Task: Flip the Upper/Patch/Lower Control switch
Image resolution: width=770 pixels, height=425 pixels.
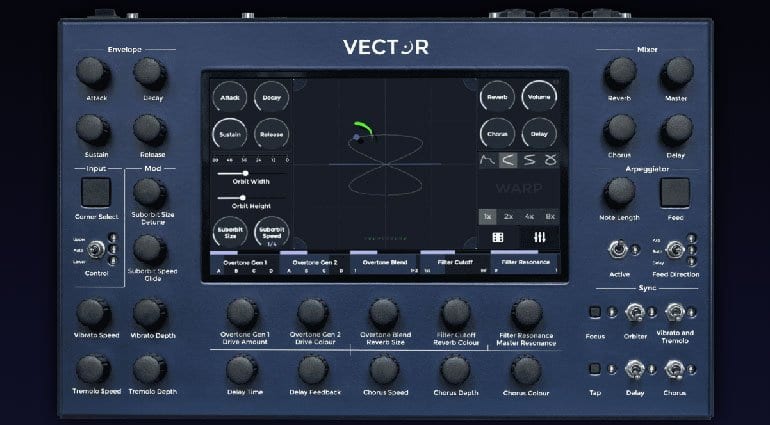Action: click(95, 250)
